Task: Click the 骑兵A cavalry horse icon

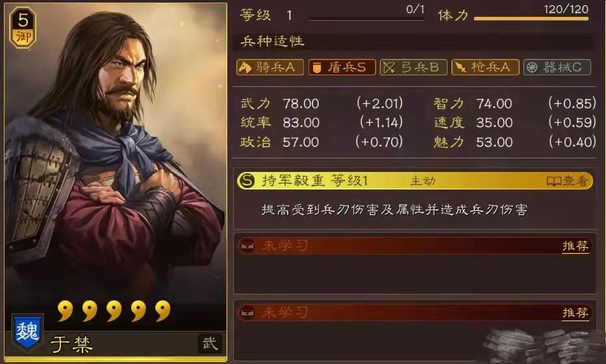Action: pos(245,67)
